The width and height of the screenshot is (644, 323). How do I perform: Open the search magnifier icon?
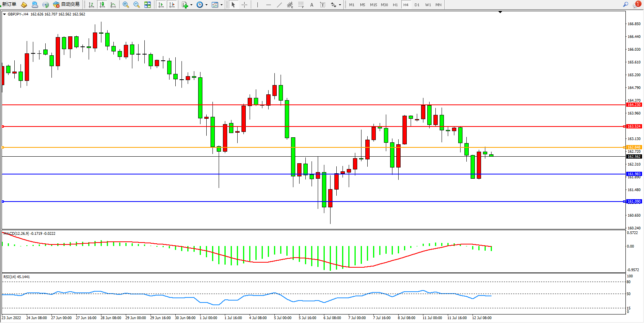point(625,4)
